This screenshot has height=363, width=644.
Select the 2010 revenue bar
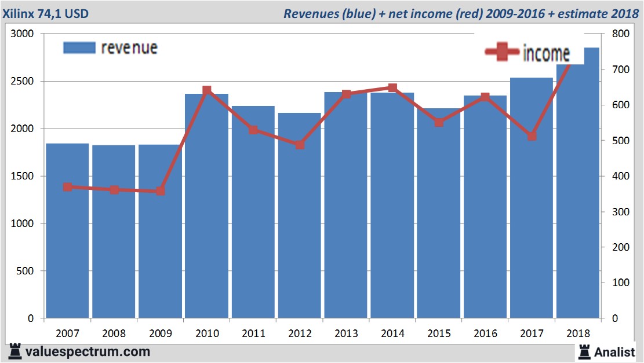coord(206,206)
